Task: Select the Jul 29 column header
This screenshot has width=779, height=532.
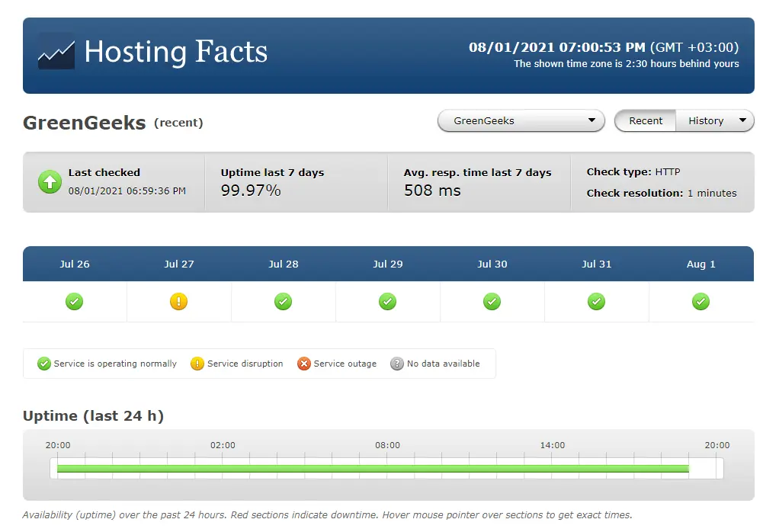Action: point(387,264)
